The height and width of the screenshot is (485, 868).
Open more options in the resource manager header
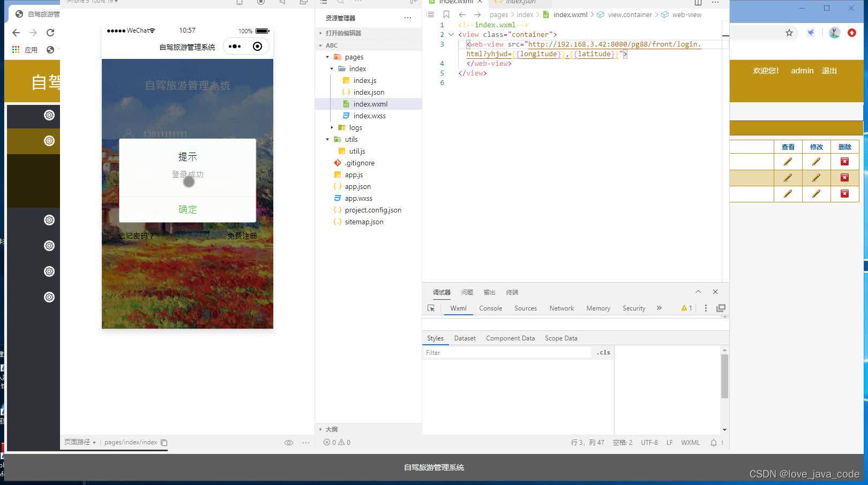pos(408,18)
